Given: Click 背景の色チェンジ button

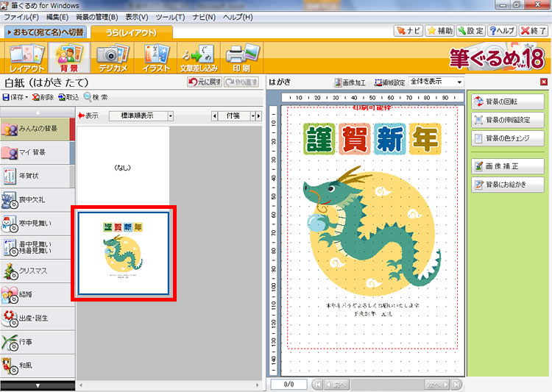Looking at the screenshot, I should [x=508, y=138].
